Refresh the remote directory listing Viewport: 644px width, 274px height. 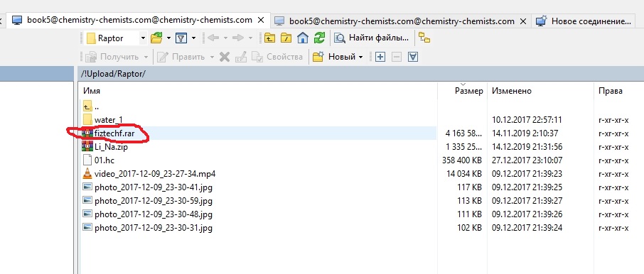319,38
